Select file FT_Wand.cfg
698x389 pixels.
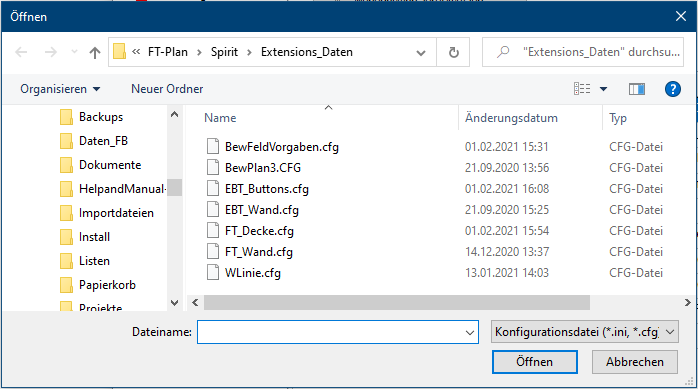[x=259, y=251]
